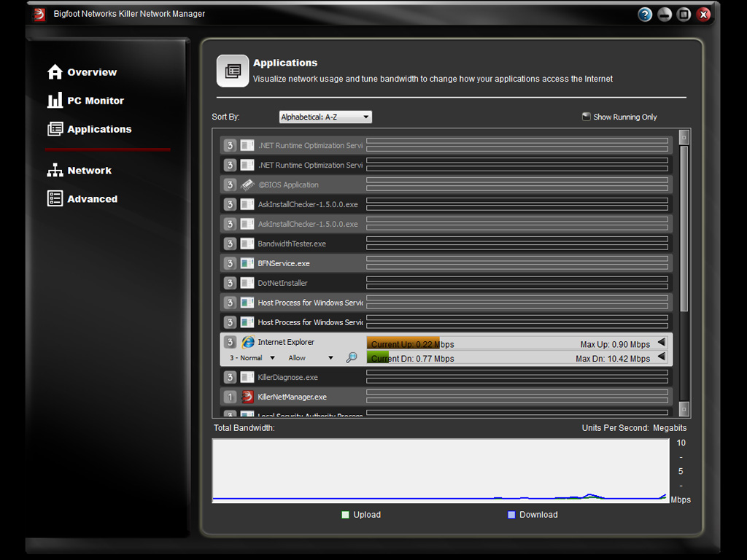The image size is (747, 560).
Task: Select the DotNetInstaller row
Action: [446, 283]
